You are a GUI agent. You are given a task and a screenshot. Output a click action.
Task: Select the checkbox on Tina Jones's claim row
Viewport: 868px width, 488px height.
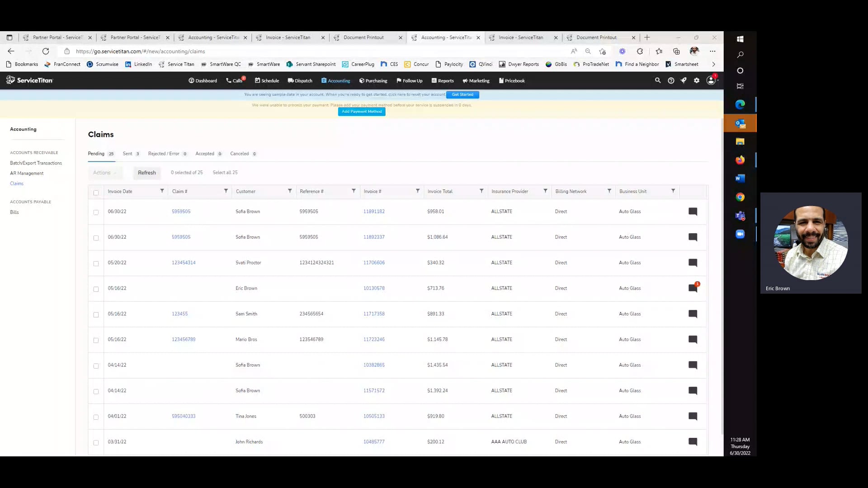click(x=96, y=417)
